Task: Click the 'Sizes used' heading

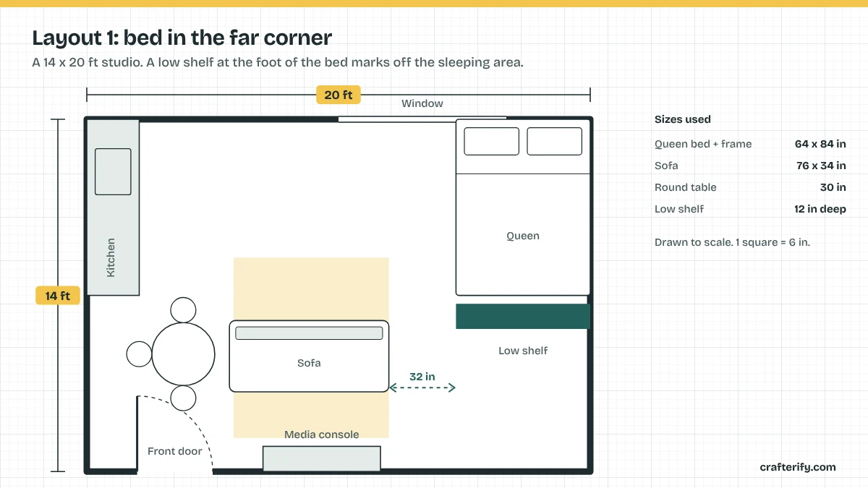Action: tap(683, 119)
